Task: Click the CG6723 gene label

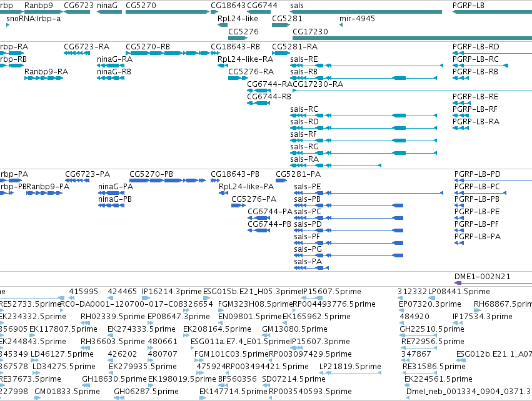Action: [79, 6]
